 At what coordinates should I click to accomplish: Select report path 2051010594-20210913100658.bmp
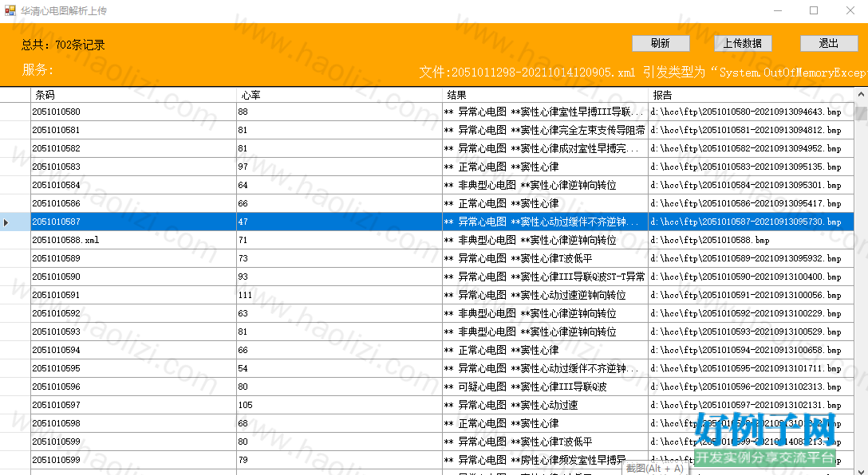tap(752, 350)
